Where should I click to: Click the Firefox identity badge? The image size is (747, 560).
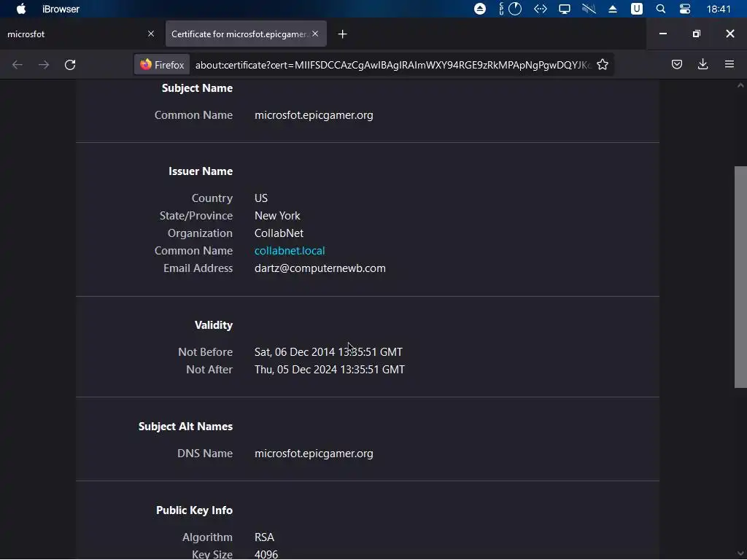coord(162,65)
